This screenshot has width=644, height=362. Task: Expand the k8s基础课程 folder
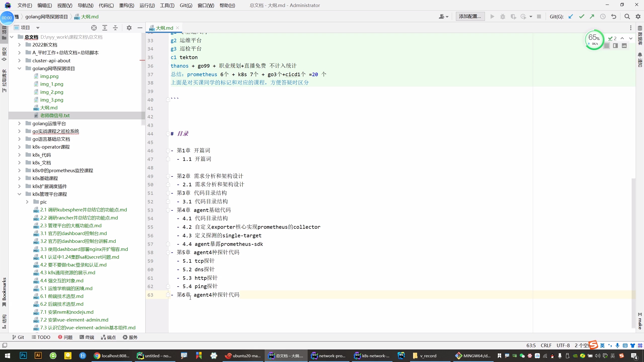tap(19, 178)
